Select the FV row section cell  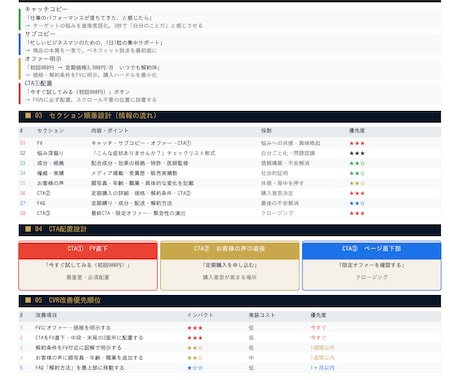pyautogui.click(x=40, y=143)
